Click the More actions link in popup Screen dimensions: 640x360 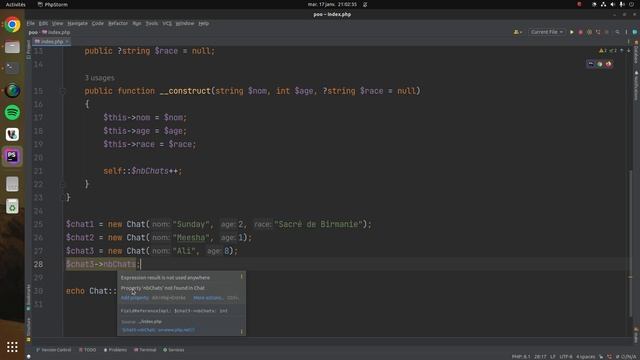coord(208,298)
